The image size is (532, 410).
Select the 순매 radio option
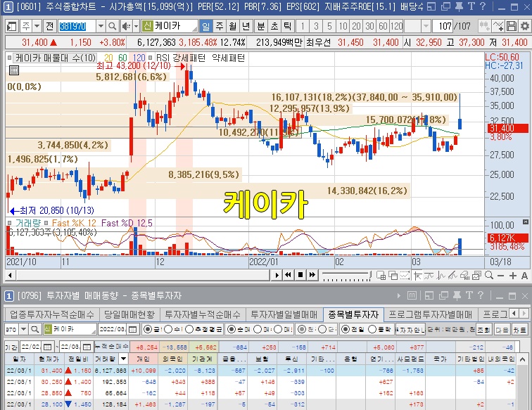coord(231,329)
